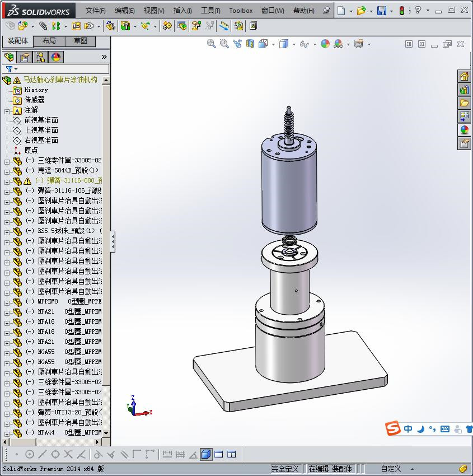The width and height of the screenshot is (473, 476).
Task: Switch to the 布局 tab
Action: (x=49, y=41)
